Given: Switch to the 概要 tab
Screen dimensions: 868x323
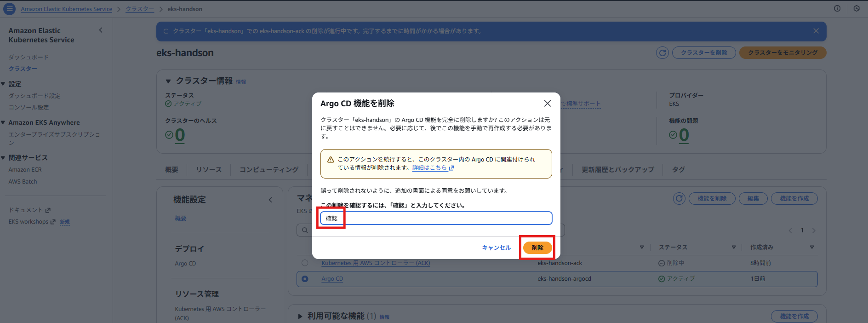Looking at the screenshot, I should pyautogui.click(x=171, y=170).
